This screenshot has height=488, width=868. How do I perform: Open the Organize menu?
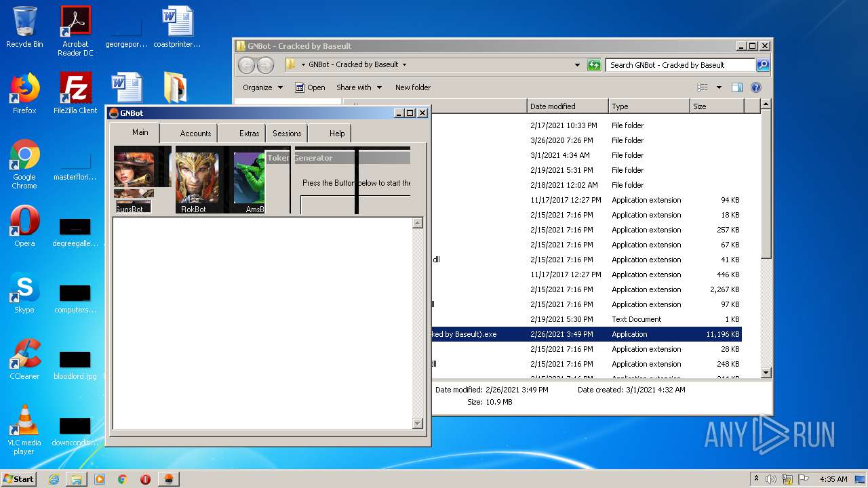[262, 87]
